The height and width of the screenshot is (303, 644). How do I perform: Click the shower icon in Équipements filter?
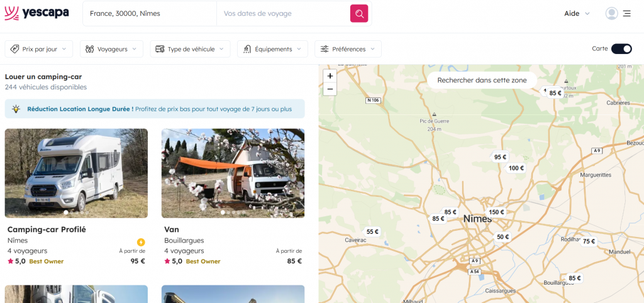point(247,49)
